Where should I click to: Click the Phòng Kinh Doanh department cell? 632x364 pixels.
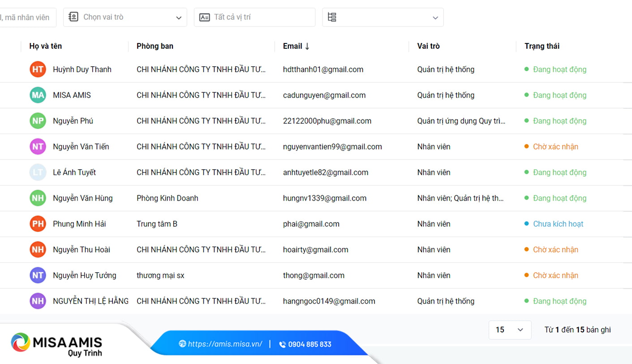click(x=168, y=198)
